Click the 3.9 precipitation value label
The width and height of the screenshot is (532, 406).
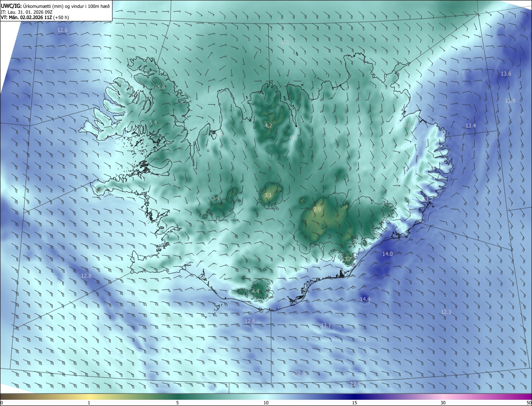pyautogui.click(x=216, y=198)
